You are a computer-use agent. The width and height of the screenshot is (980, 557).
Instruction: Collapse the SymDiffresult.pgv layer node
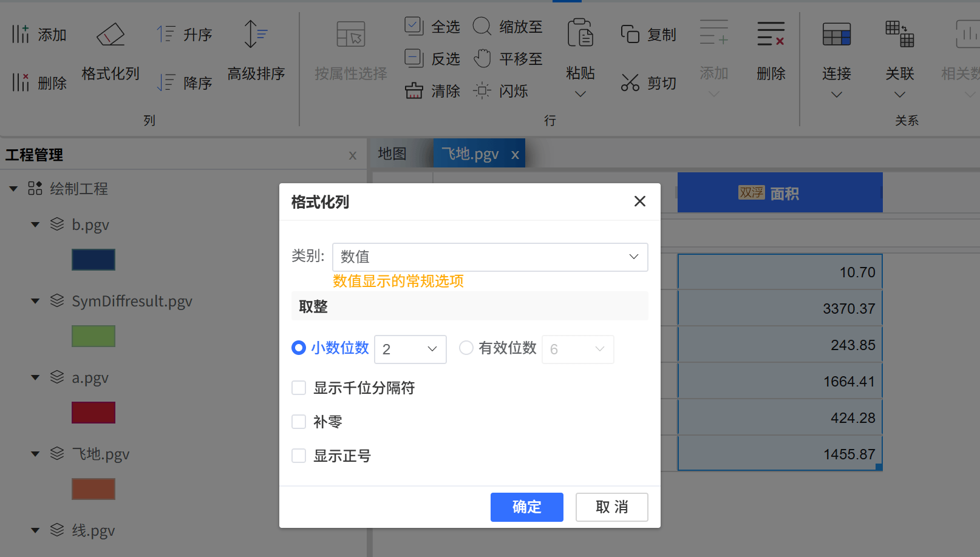pos(35,301)
